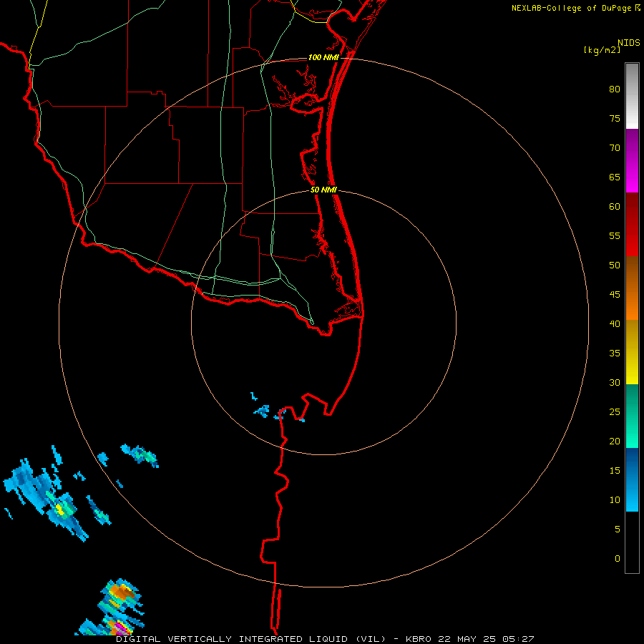Select the 20 value on the color scale
644x644 pixels.
[x=615, y=441]
